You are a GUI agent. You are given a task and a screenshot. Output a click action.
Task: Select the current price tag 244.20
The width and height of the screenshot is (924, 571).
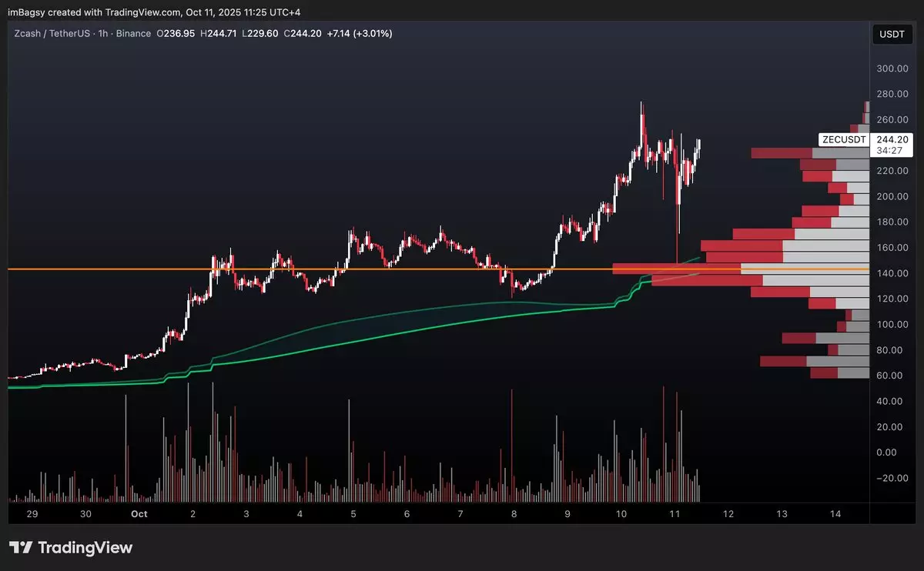coord(892,139)
